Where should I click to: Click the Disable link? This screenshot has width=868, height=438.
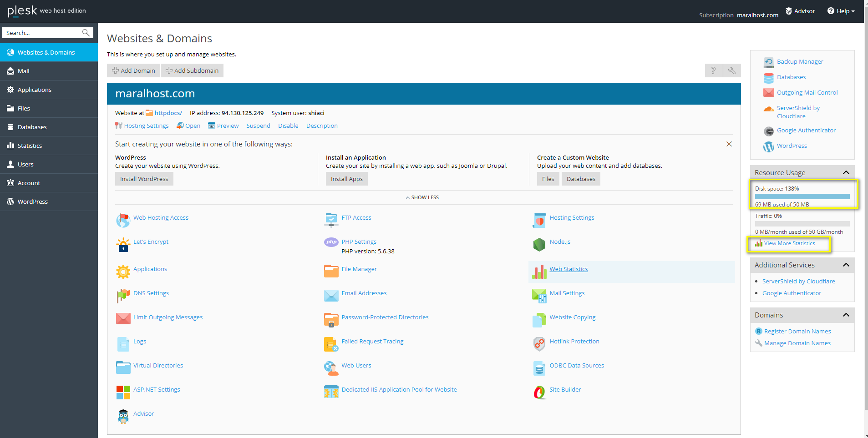click(288, 126)
